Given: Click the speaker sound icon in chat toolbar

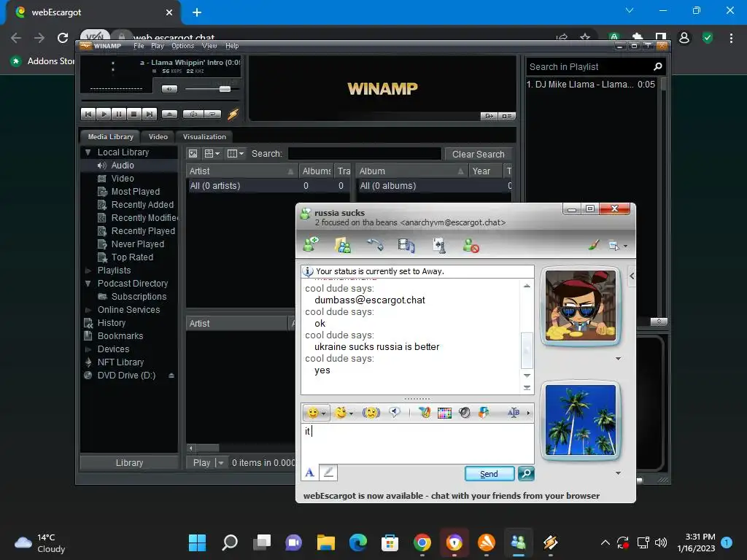Looking at the screenshot, I should click(465, 413).
